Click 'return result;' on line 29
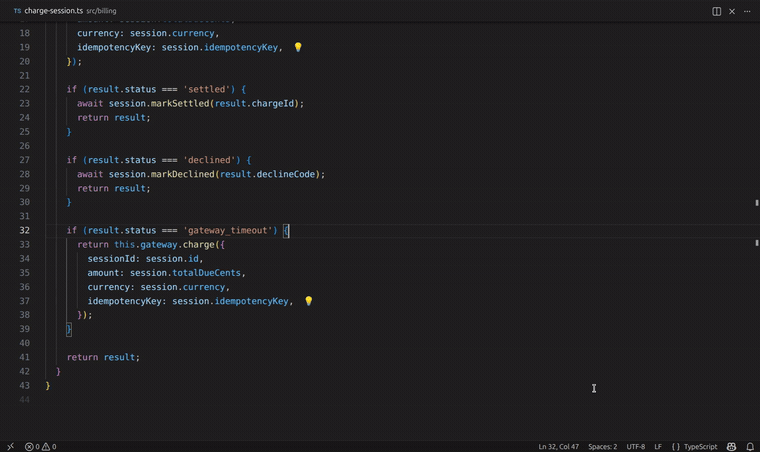This screenshot has width=760, height=452. pyautogui.click(x=114, y=188)
